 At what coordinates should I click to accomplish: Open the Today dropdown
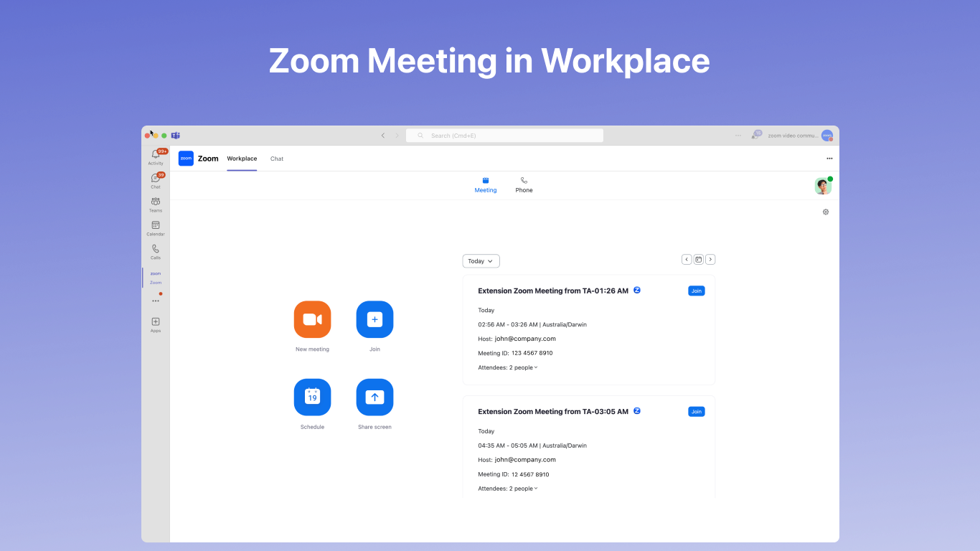[481, 261]
